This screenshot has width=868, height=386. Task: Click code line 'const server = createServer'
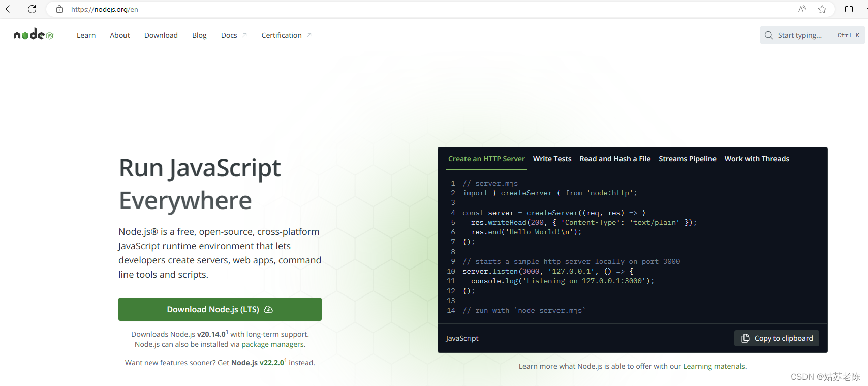click(554, 213)
